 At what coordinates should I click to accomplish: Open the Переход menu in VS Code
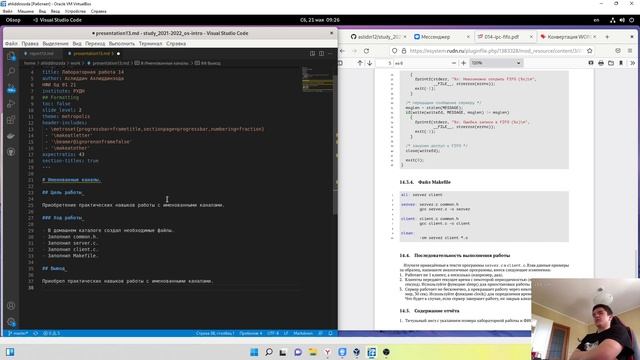[x=95, y=44]
